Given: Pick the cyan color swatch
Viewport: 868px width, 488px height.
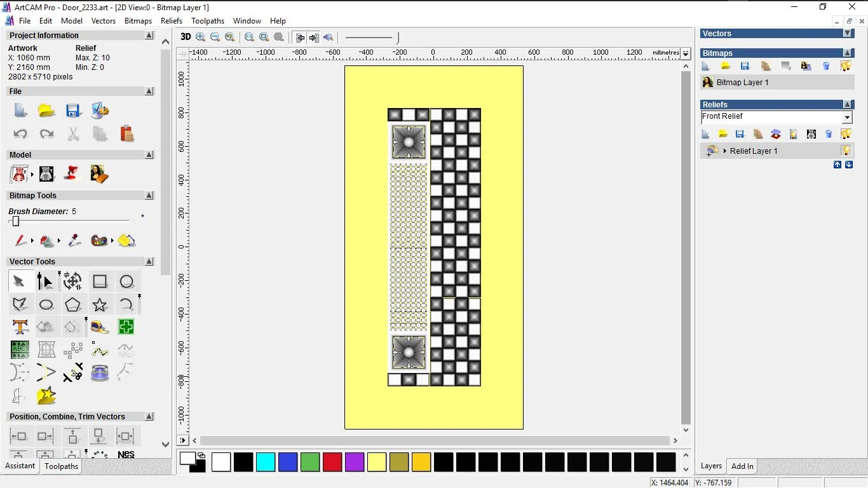Looking at the screenshot, I should pos(266,462).
